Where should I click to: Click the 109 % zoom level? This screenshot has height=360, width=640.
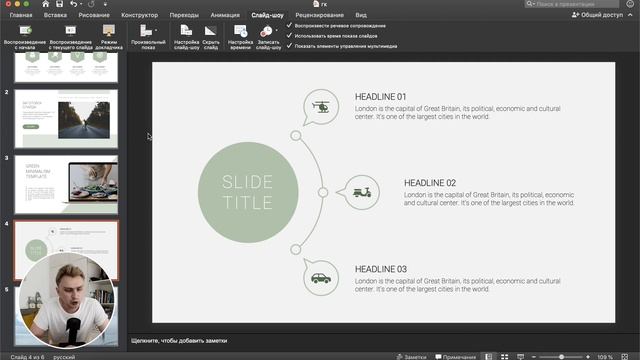click(605, 356)
